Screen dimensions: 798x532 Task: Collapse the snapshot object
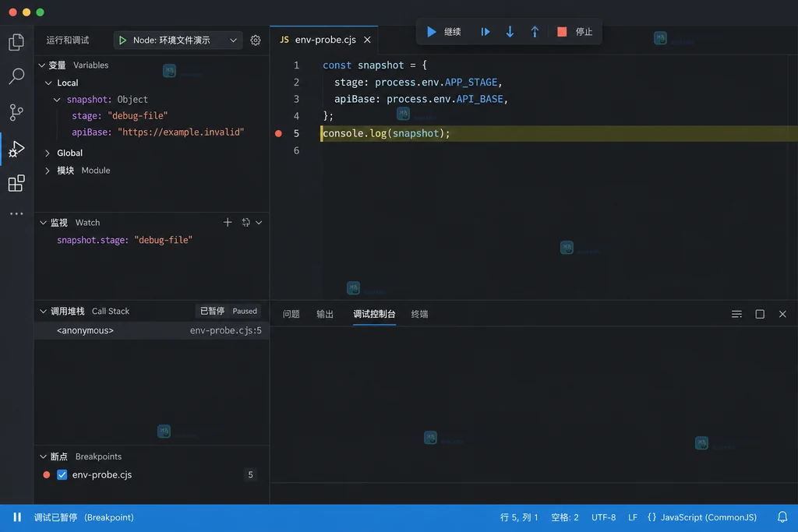[x=57, y=100]
